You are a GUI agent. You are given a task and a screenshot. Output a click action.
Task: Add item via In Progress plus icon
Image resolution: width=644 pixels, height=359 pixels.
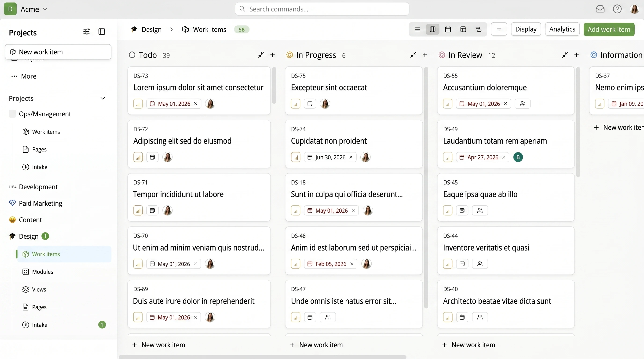coord(425,55)
